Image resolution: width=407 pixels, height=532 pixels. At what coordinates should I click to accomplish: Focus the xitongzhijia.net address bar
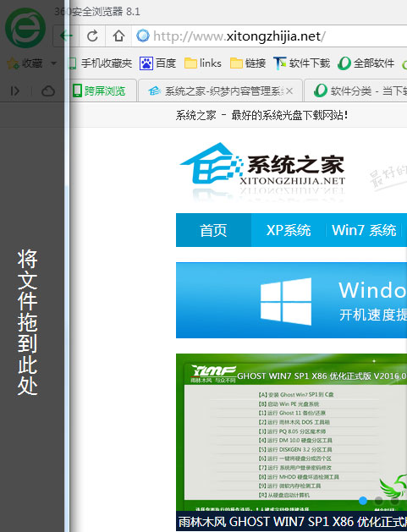click(x=270, y=36)
